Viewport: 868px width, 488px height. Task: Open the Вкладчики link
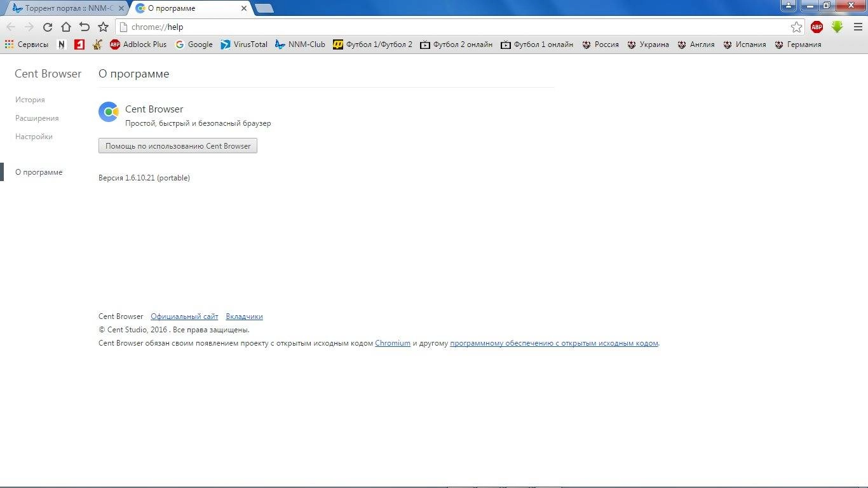click(244, 316)
